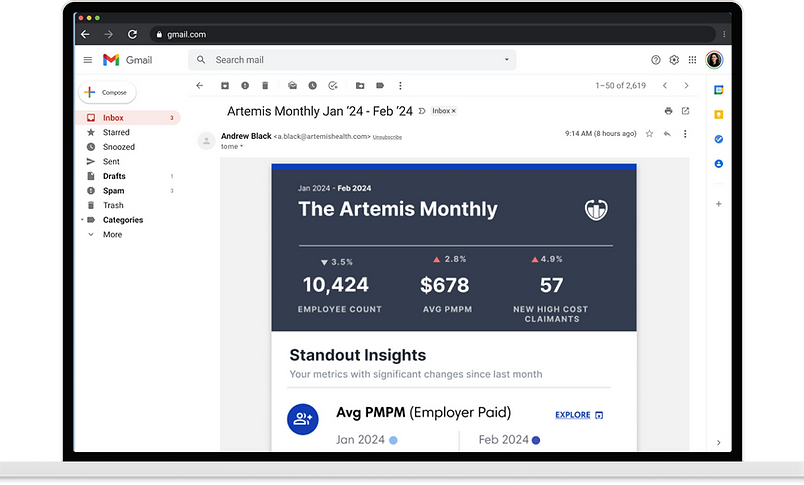
Task: Open the Gmail main menu hamburger
Action: (x=88, y=60)
